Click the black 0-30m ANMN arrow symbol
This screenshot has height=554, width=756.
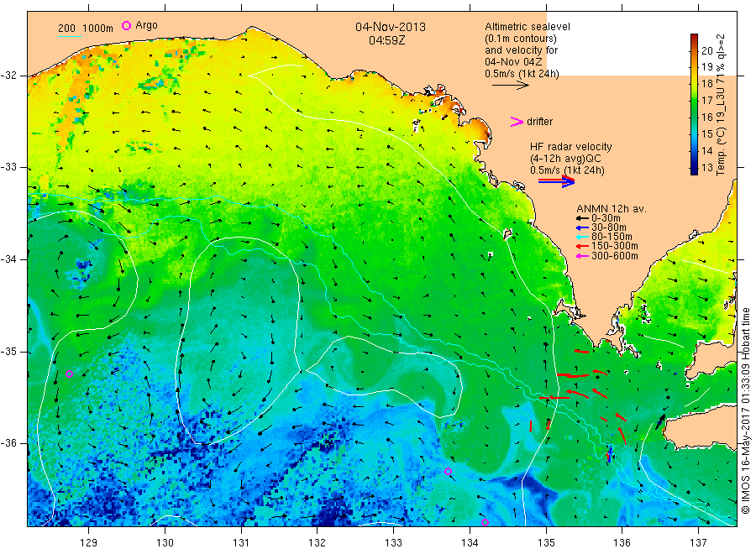click(x=583, y=218)
